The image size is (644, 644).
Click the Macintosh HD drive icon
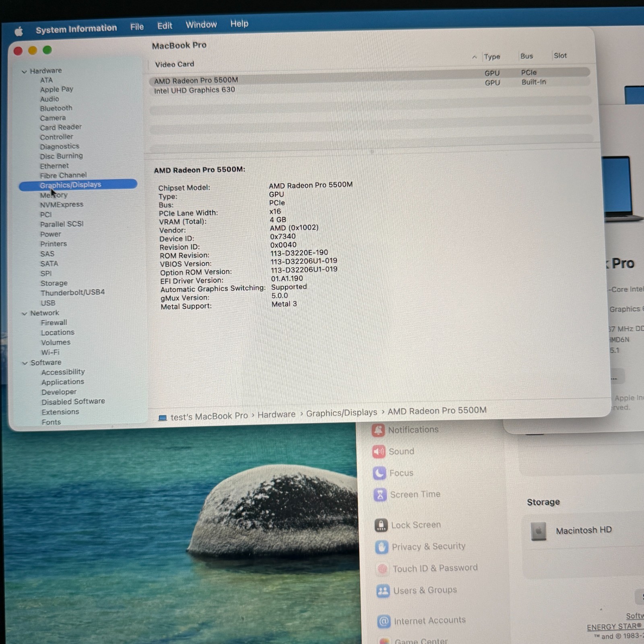coord(539,531)
